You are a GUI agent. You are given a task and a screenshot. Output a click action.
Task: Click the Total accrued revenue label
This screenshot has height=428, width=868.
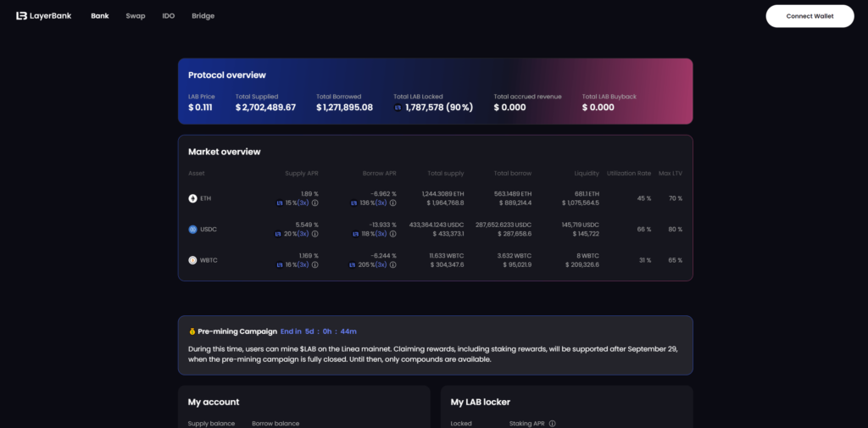pyautogui.click(x=527, y=97)
